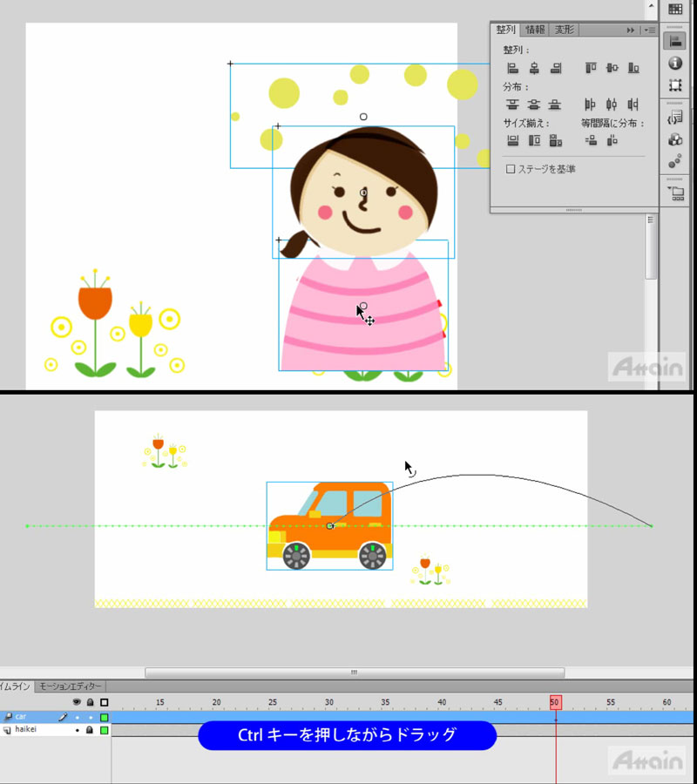The height and width of the screenshot is (784, 697).
Task: Click match width and height icon
Action: 556,140
